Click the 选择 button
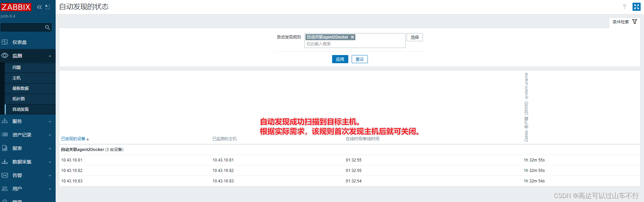Screen dimensions: 644x202 coord(414,37)
